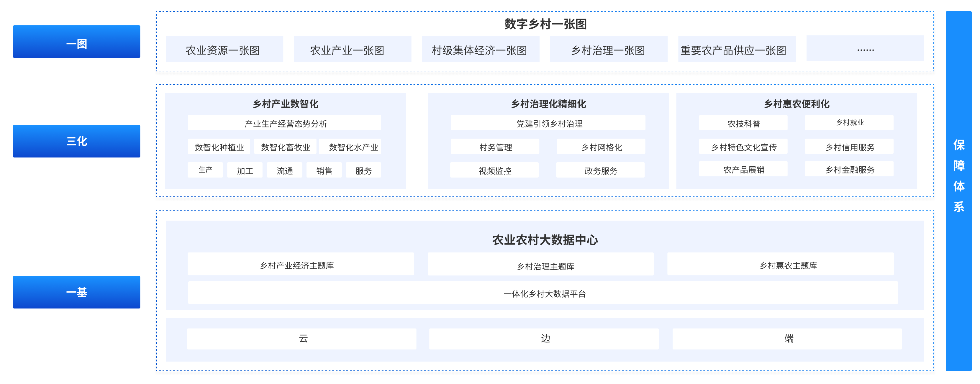Select the 视频监控 box
This screenshot has height=384, width=980.
click(494, 170)
